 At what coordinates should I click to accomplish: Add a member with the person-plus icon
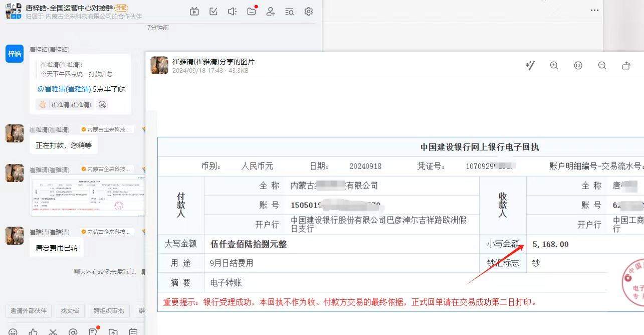(271, 12)
